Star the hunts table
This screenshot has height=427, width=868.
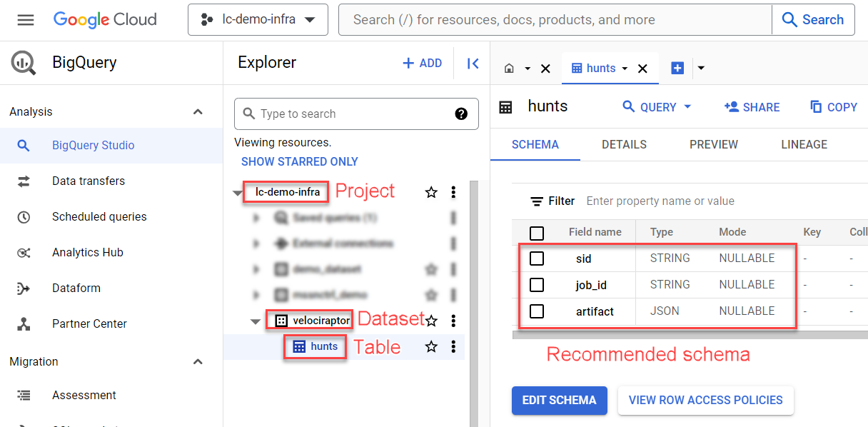pos(431,347)
